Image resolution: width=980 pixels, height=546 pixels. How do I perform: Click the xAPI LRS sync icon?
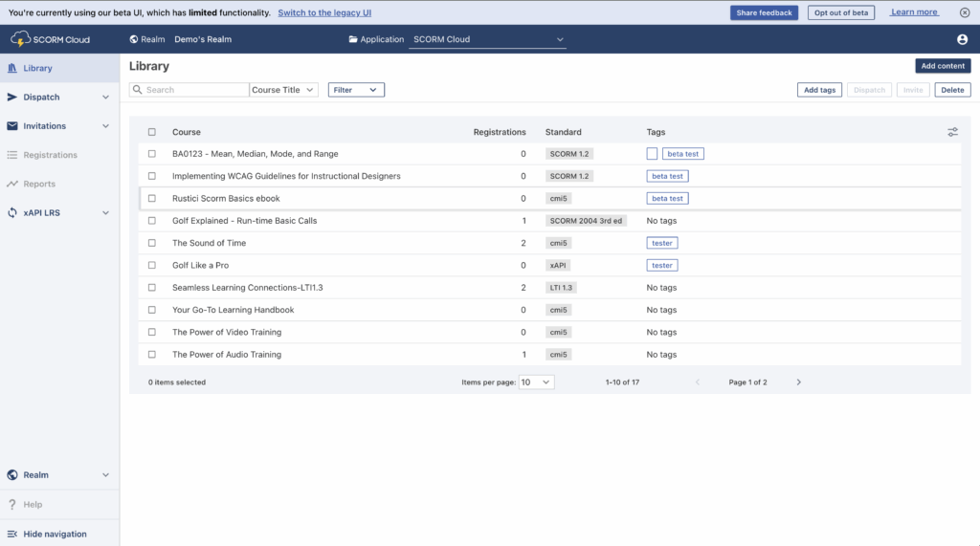[11, 213]
